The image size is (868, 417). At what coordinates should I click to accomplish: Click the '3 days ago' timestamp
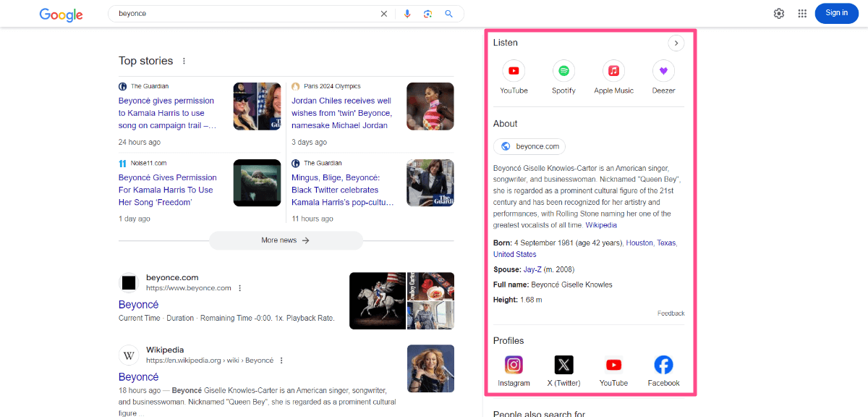[309, 143]
